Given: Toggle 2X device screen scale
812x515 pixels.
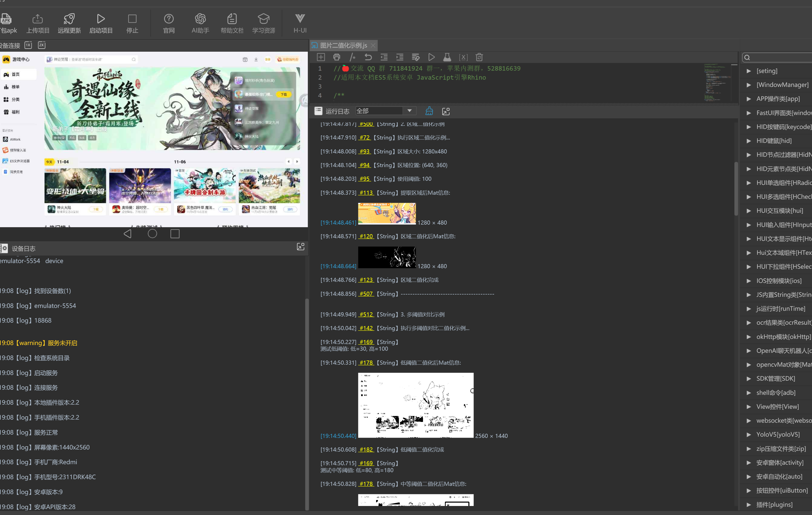Looking at the screenshot, I should point(42,45).
